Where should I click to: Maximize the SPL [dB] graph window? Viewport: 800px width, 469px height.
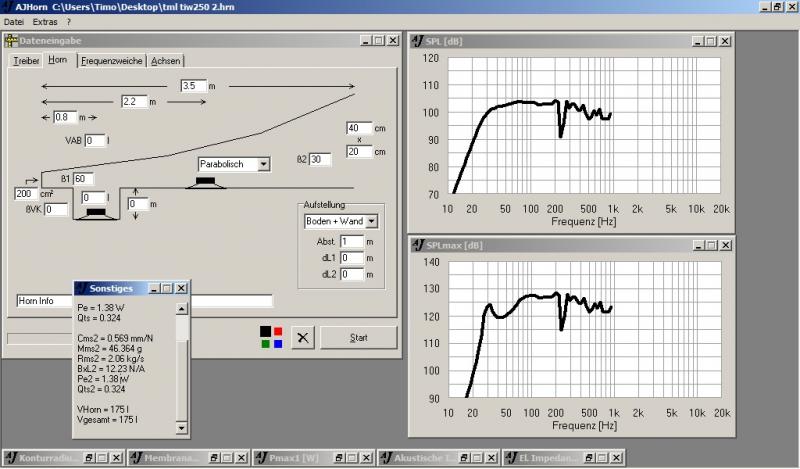[711, 41]
